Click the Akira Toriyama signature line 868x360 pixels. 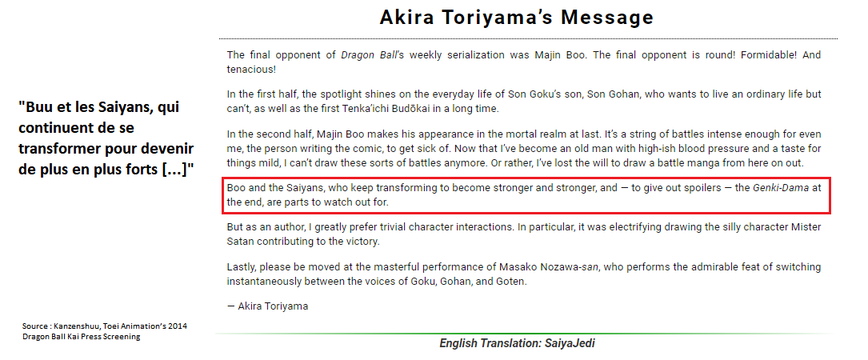[x=267, y=306]
